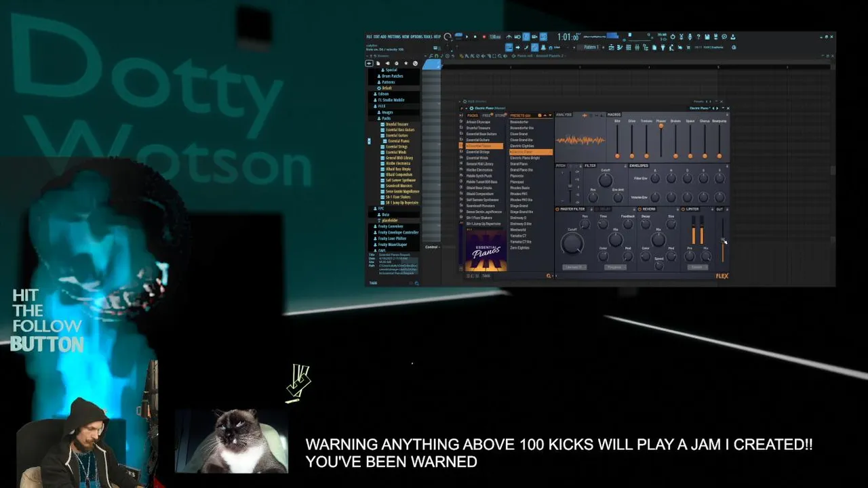
Task: Click the Reverb Mix knob
Action: pyautogui.click(x=658, y=239)
